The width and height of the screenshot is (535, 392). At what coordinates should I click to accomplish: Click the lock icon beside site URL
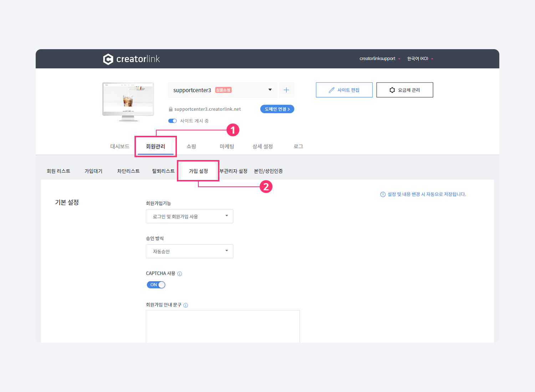tap(170, 109)
